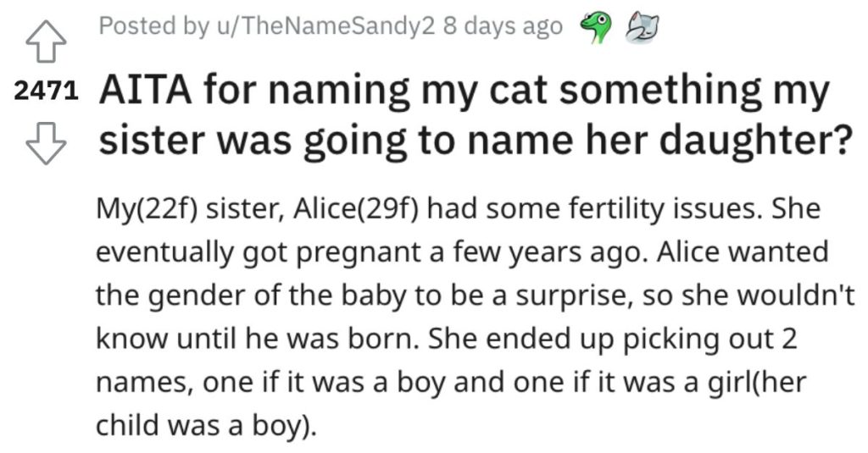Click the '8 days ago' timestamp
Viewport: 868px width, 453px height.
[x=503, y=26]
